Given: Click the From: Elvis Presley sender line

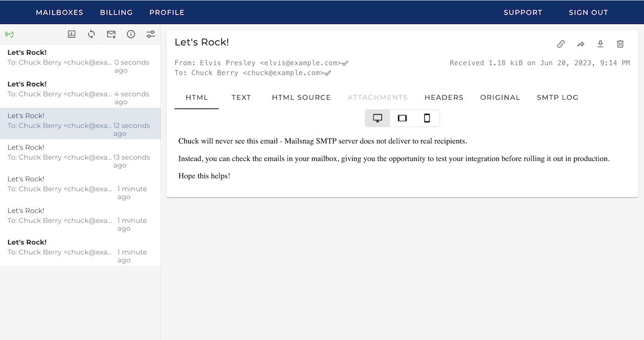Looking at the screenshot, I should (x=258, y=63).
